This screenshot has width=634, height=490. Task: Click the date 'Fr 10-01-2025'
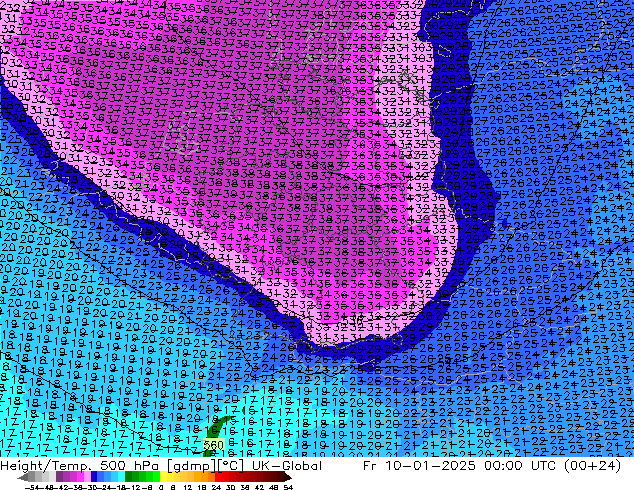pyautogui.click(x=419, y=466)
